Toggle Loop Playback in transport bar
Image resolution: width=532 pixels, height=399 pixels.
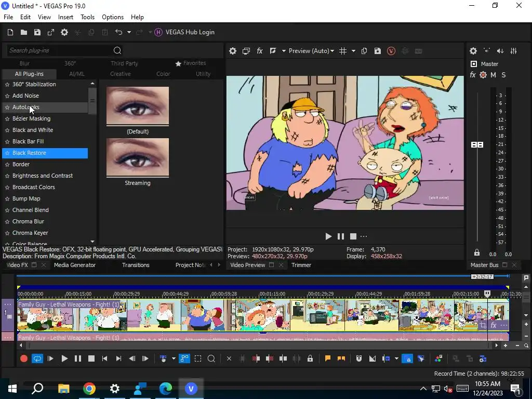[37, 358]
